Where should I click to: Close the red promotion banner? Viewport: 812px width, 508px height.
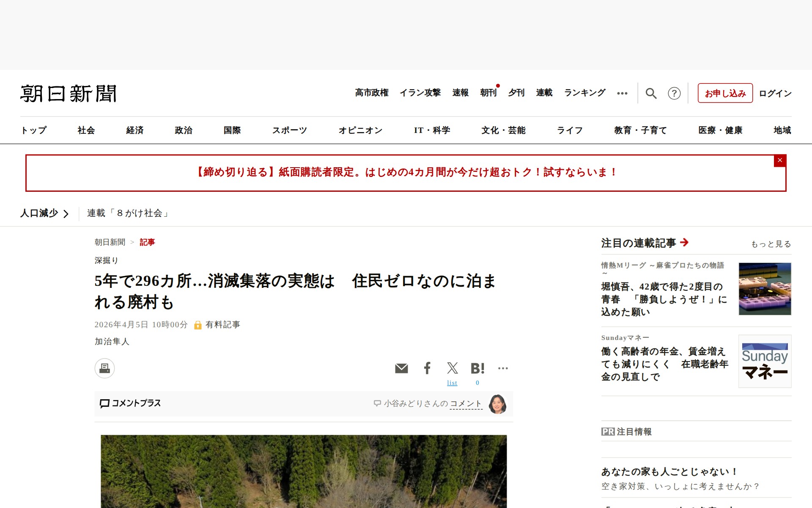point(780,160)
